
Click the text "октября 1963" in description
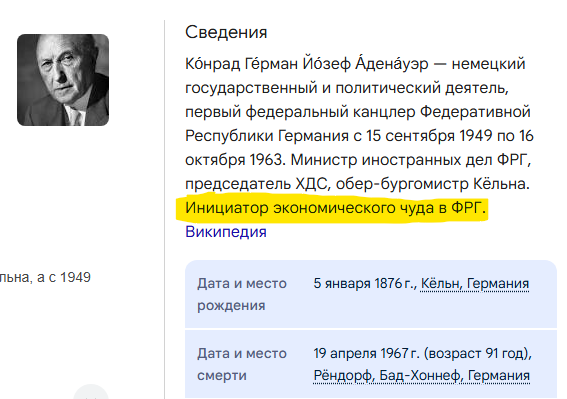pos(233,160)
